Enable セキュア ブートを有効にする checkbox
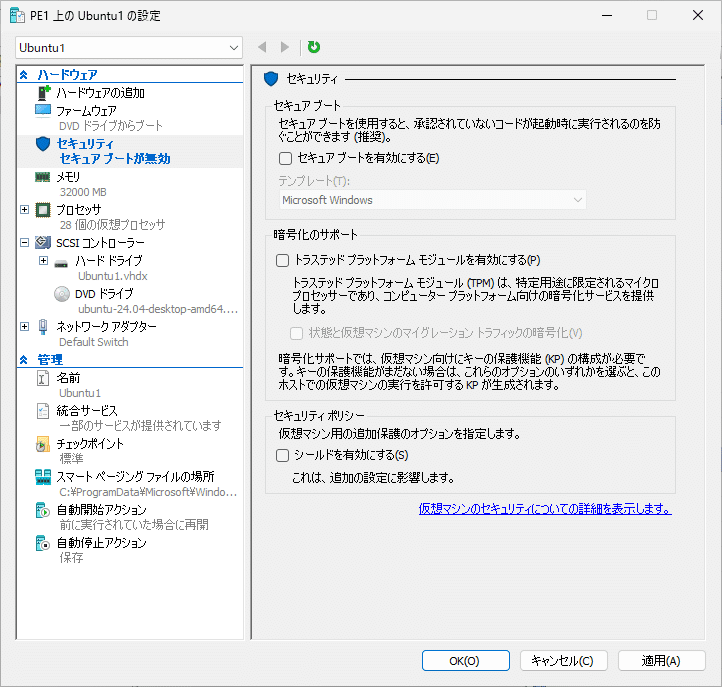 pyautogui.click(x=285, y=158)
